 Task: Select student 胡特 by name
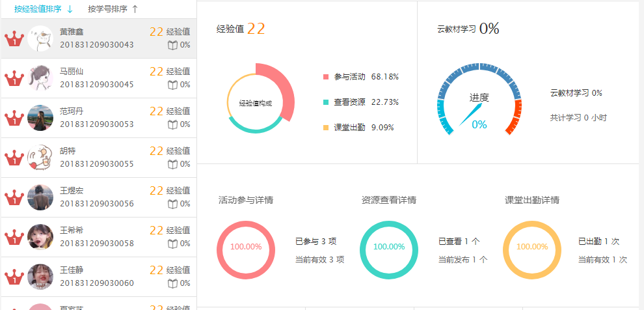(67, 150)
